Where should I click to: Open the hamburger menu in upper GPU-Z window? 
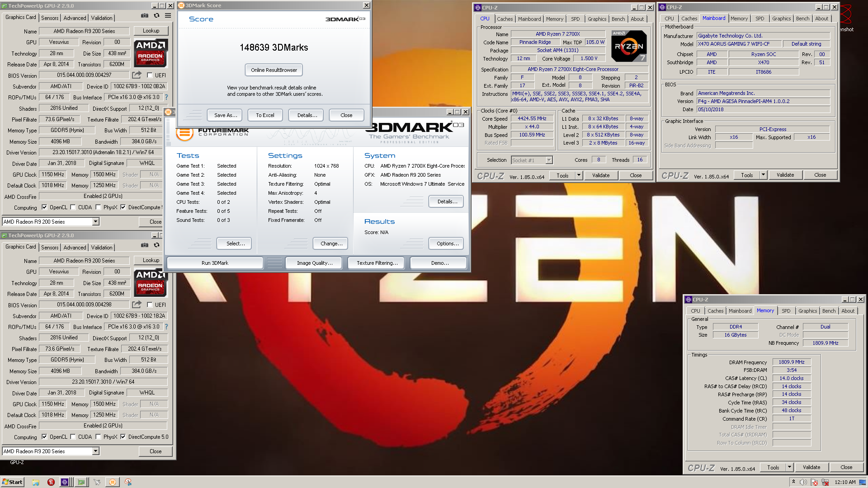[168, 16]
